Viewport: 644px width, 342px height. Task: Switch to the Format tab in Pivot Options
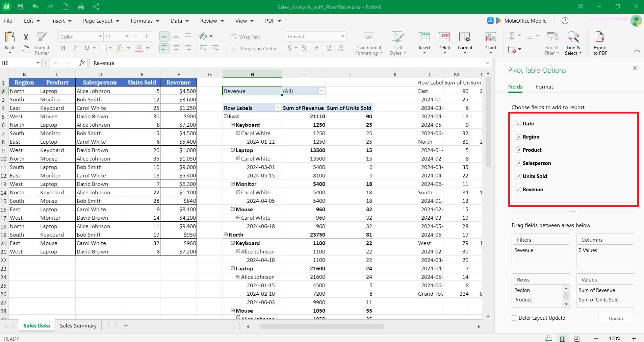point(544,87)
